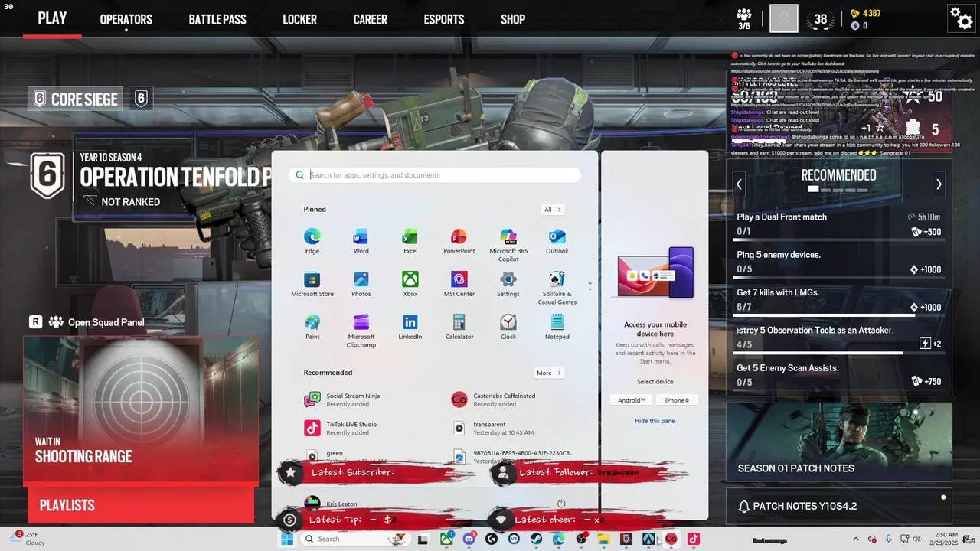Open TikTok LIVE Studio taskbar icon
Screen dimensions: 980x551
tap(693, 539)
